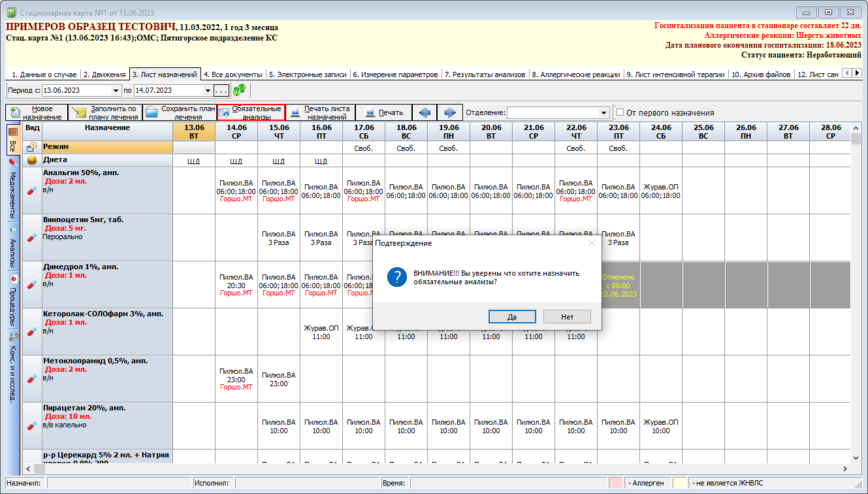Click the pill icon for Анальгин 50%
This screenshot has height=494, width=868.
click(x=32, y=190)
